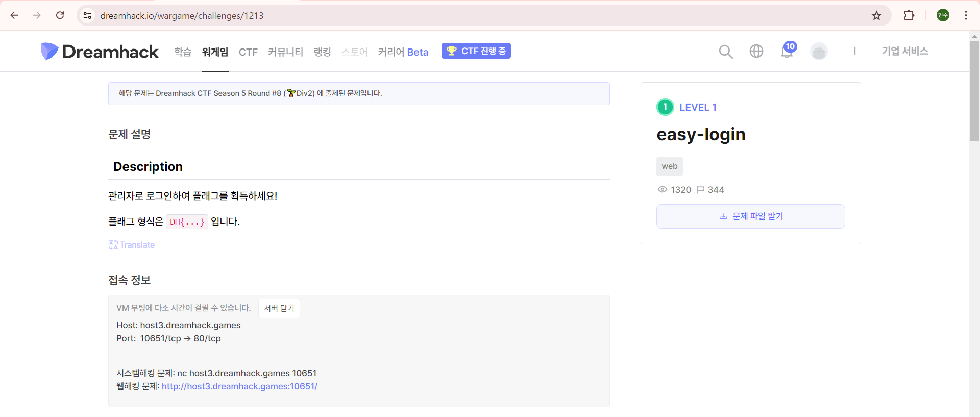Go back with the browser back arrow
This screenshot has width=980, height=417.
14,15
